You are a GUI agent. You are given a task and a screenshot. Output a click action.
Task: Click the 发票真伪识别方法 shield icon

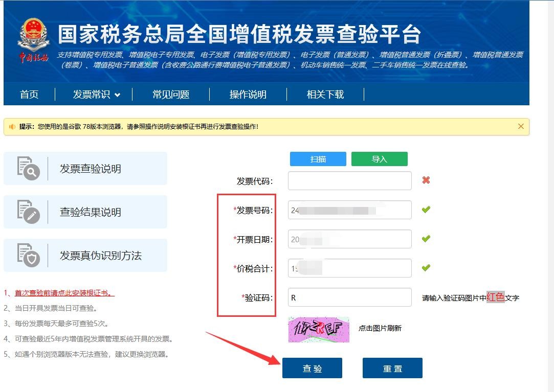coord(28,256)
